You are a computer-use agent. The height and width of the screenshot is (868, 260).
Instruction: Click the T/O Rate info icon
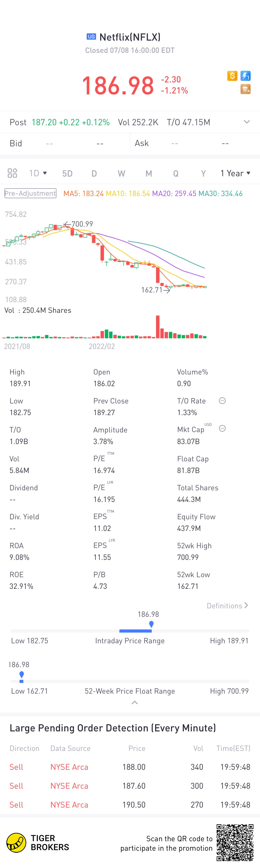click(x=222, y=401)
